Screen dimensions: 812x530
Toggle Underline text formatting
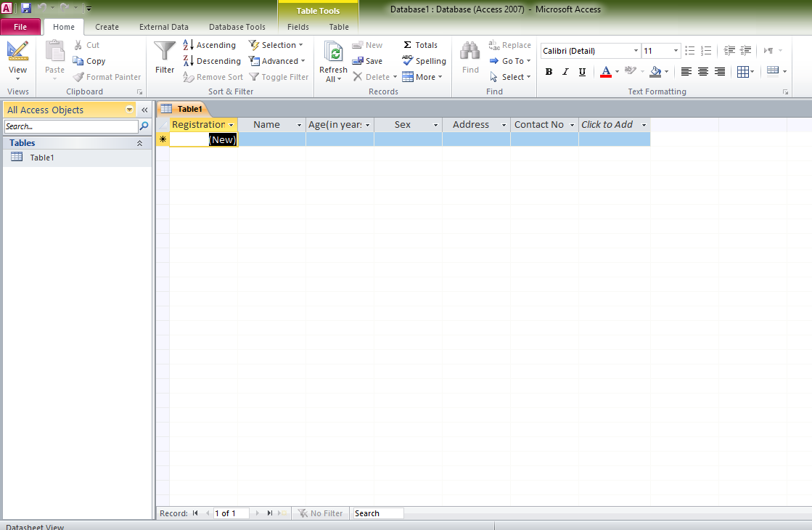[582, 72]
